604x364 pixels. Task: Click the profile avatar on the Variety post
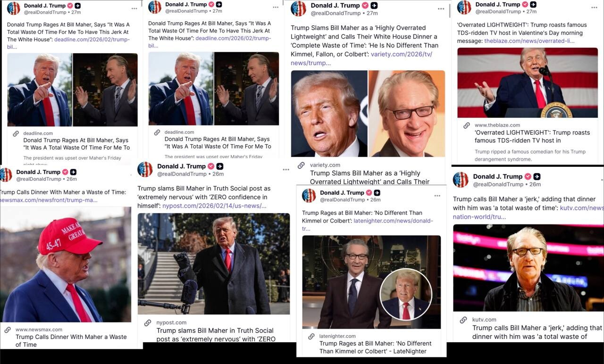coord(298,8)
